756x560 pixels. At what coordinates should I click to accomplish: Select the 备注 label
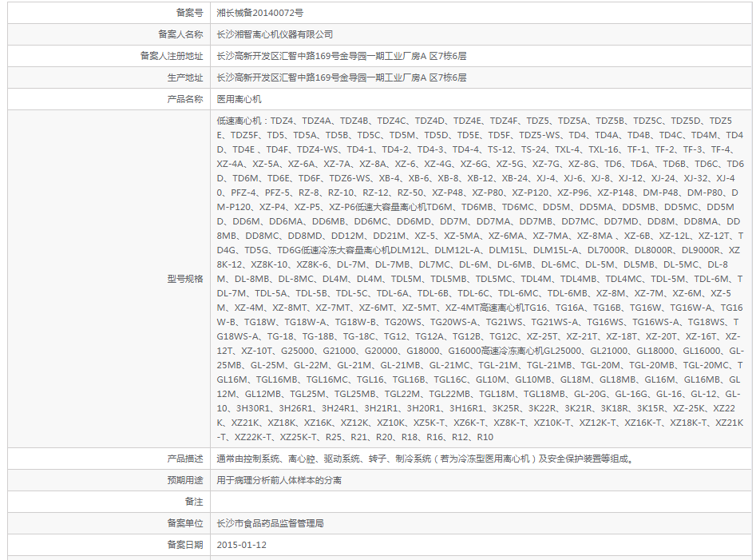tap(194, 502)
